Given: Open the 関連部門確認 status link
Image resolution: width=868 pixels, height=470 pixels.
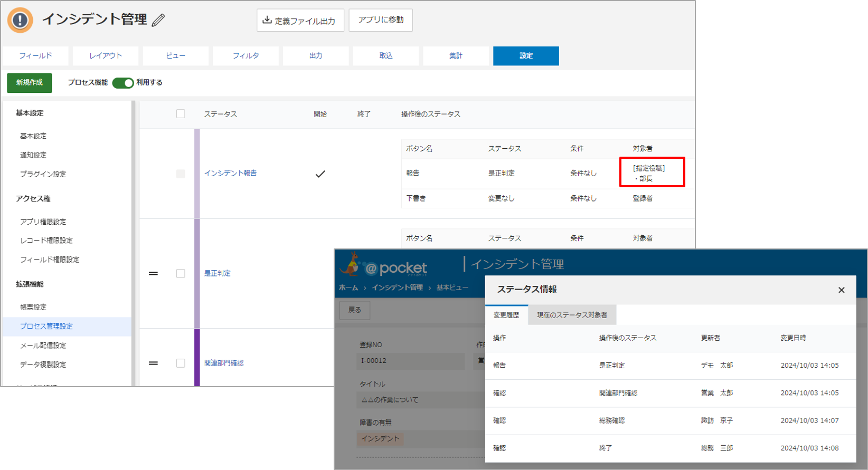Looking at the screenshot, I should point(224,363).
